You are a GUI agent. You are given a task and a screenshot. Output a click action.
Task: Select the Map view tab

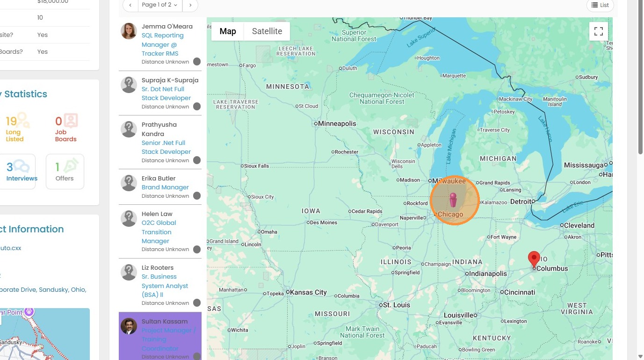point(228,31)
